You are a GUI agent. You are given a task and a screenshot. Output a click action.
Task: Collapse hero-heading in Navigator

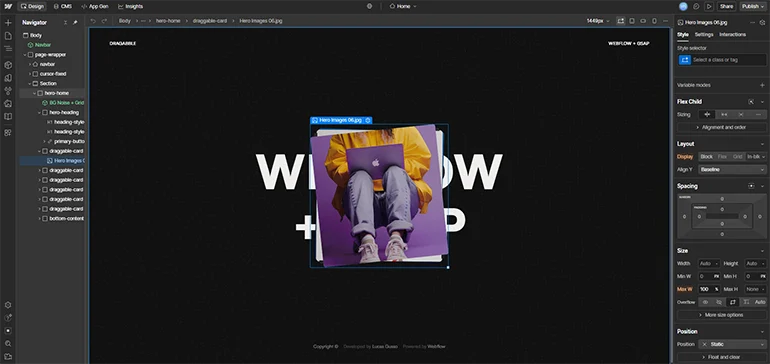click(39, 112)
